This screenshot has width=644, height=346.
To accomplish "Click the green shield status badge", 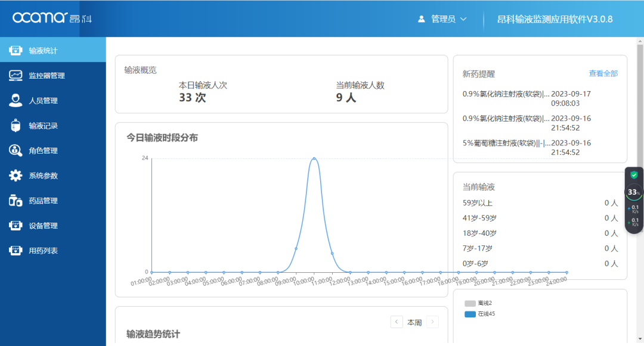I will [634, 174].
